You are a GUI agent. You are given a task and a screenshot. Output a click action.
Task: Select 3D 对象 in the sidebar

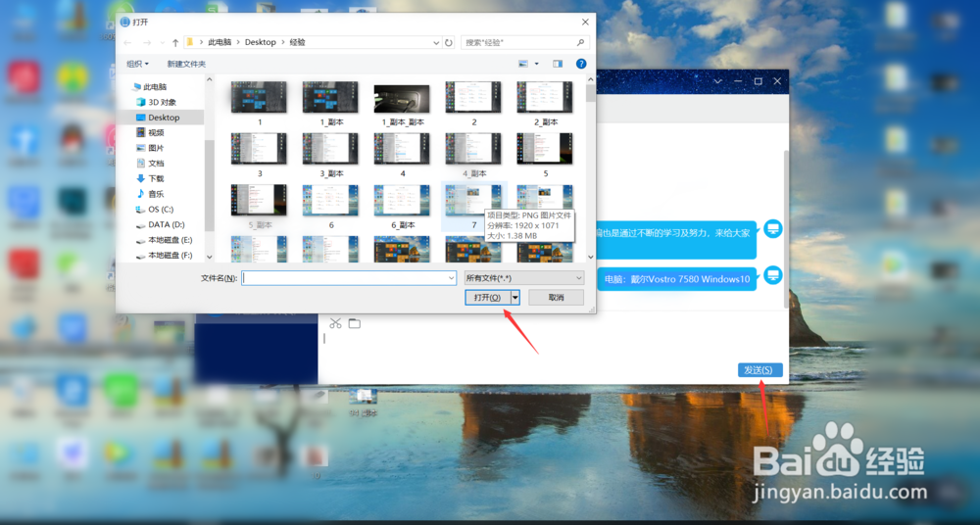click(161, 102)
